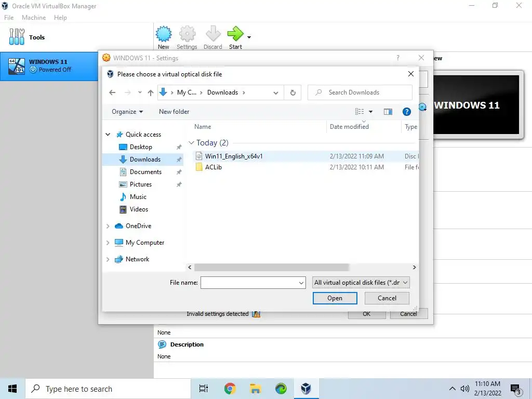
Task: Select Desktop in Quick access
Action: (x=141, y=147)
